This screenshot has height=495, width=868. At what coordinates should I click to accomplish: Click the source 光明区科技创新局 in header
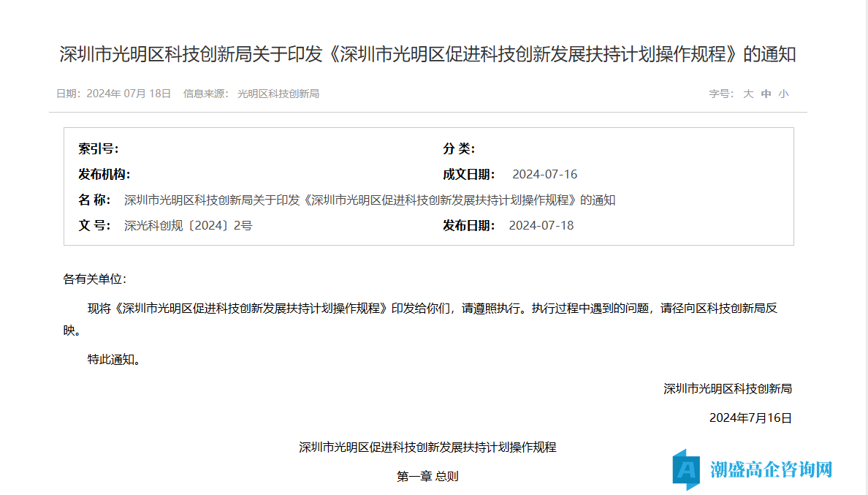278,94
